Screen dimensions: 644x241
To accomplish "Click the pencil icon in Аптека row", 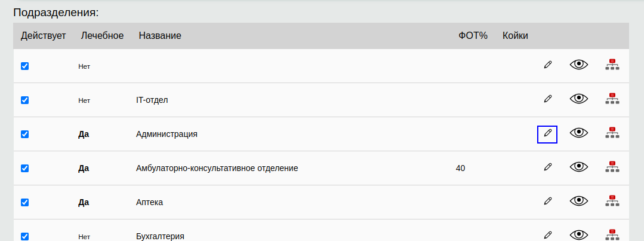I will pyautogui.click(x=548, y=201).
